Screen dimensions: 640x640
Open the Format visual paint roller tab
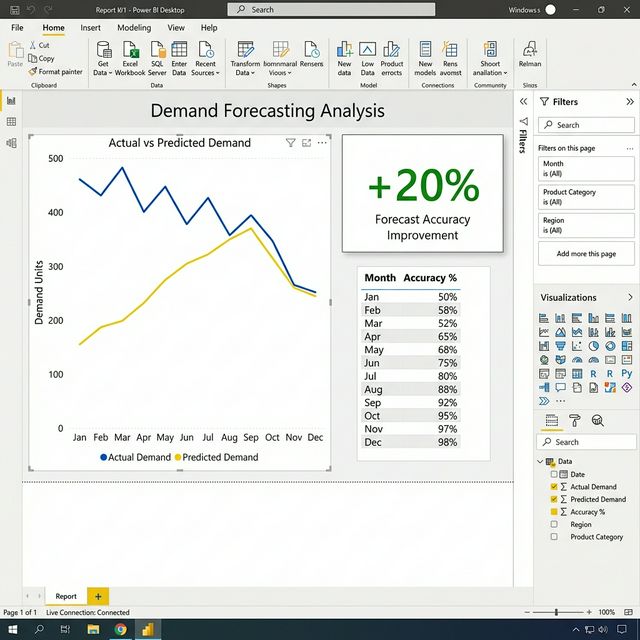pos(575,421)
